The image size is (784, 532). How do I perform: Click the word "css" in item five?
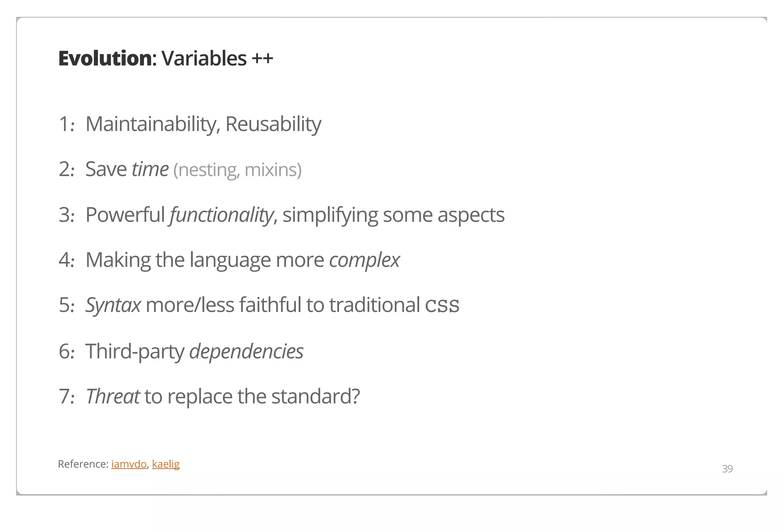pos(442,305)
